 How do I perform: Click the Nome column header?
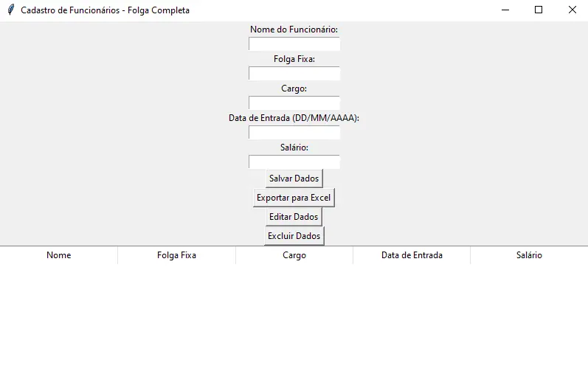(59, 255)
